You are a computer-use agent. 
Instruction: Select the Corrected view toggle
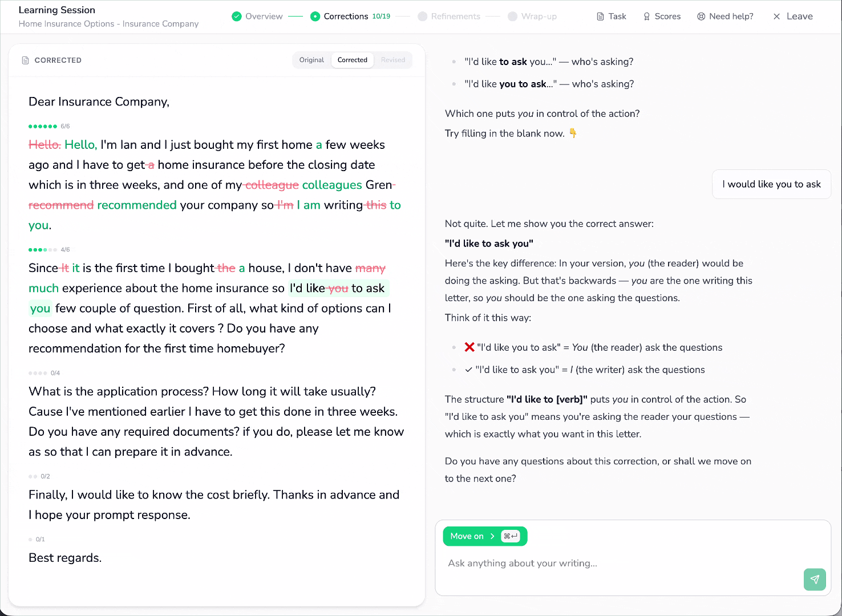[353, 60]
